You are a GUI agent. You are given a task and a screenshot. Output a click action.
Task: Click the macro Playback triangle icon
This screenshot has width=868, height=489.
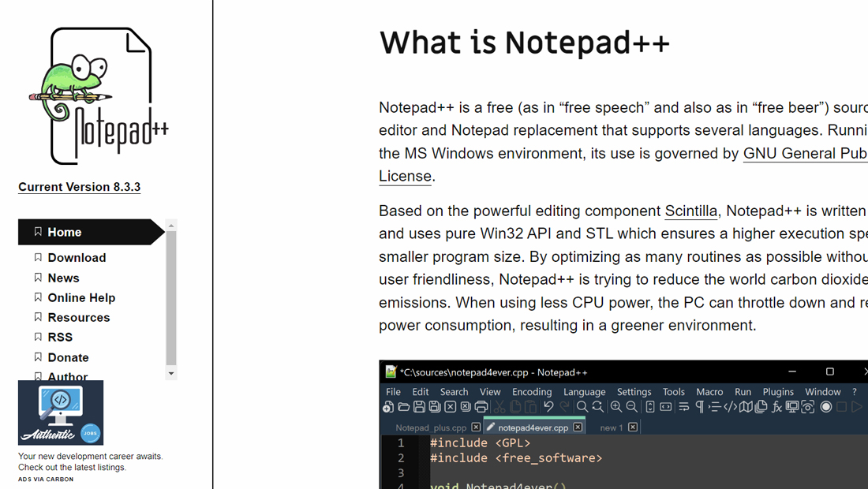click(857, 407)
